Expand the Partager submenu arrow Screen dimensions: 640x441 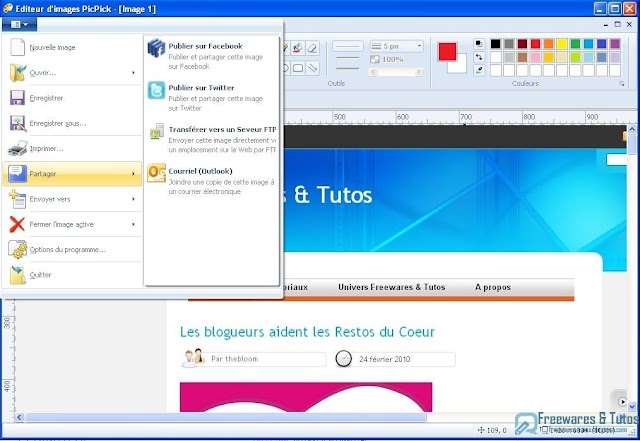coord(133,174)
